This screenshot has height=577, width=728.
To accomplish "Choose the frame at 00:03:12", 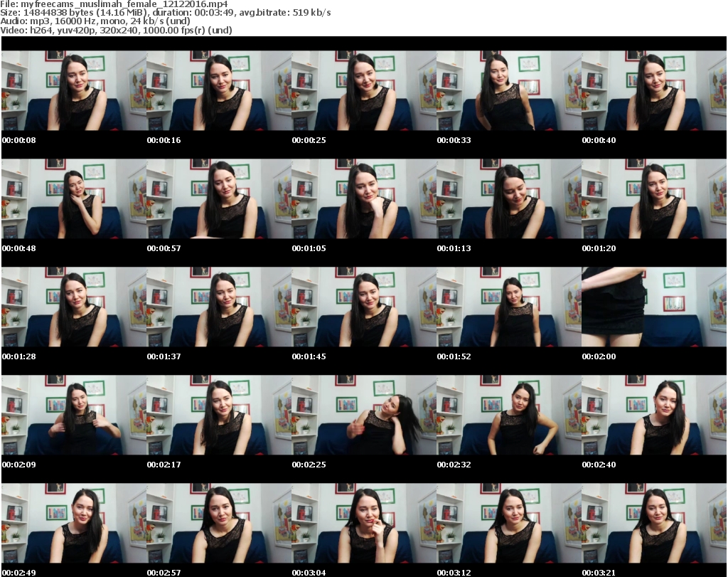I will point(509,523).
